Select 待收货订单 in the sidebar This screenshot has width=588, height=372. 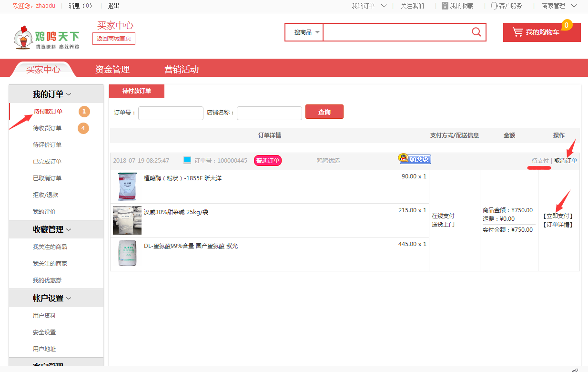(x=47, y=128)
